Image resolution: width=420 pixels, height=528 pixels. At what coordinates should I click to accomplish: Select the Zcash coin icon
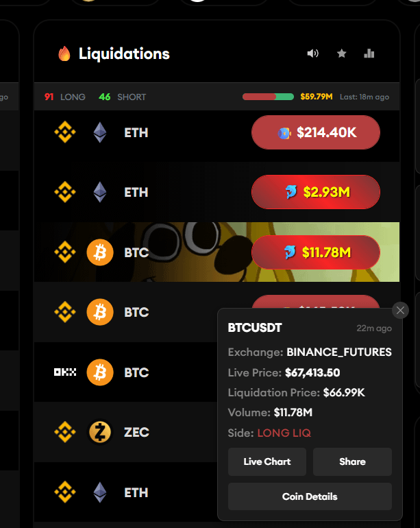[x=100, y=432]
